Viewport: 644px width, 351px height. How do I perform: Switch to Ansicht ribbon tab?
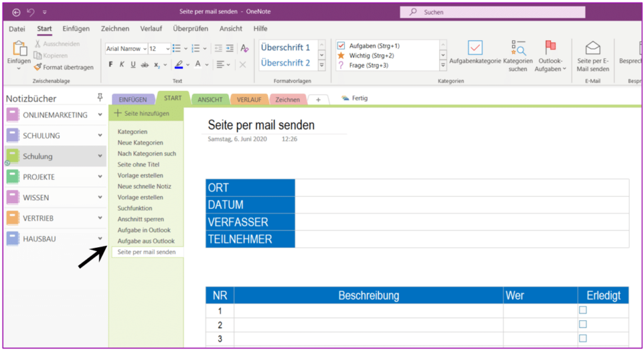(x=231, y=29)
